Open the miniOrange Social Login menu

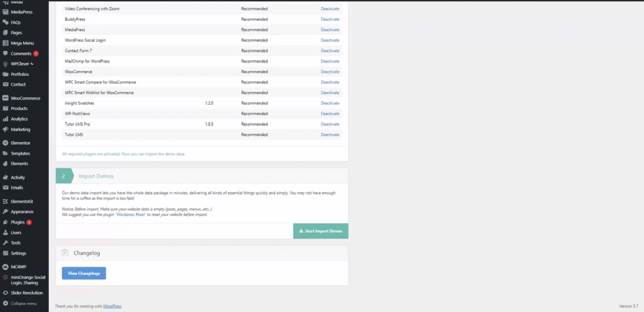(28, 280)
